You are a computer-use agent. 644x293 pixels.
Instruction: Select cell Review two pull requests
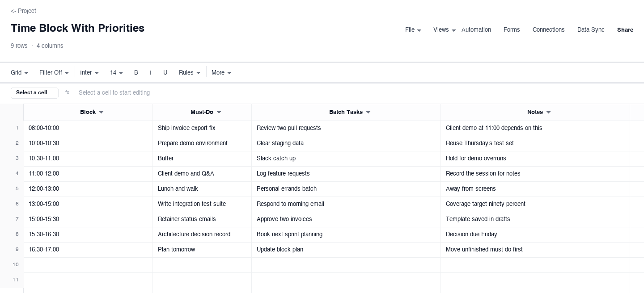(346, 128)
